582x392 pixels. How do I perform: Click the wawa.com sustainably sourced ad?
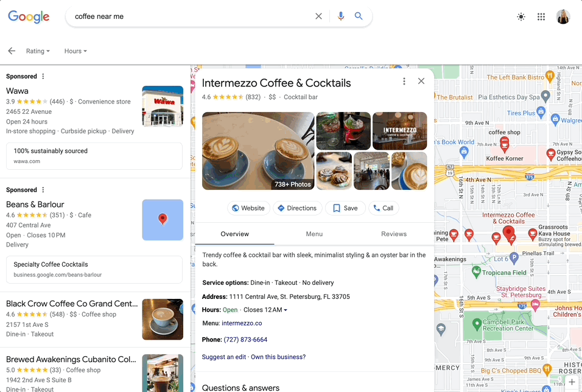pyautogui.click(x=94, y=156)
